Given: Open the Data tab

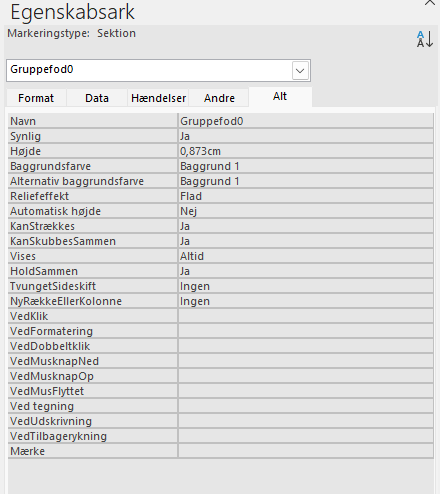Looking at the screenshot, I should (x=97, y=98).
